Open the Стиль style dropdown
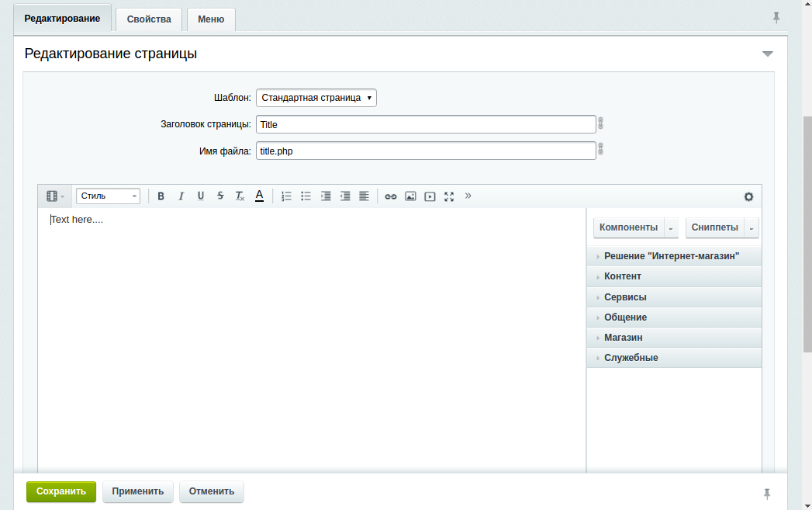The height and width of the screenshot is (510, 812). point(108,196)
